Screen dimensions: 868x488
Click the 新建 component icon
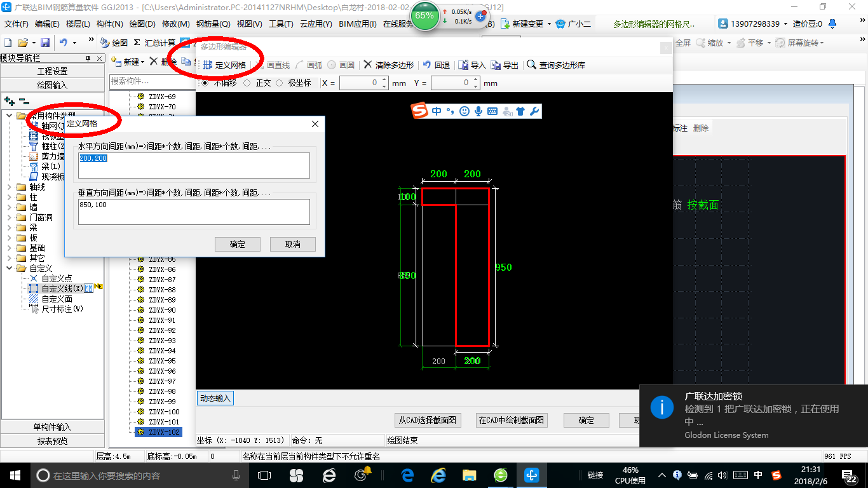pos(116,62)
